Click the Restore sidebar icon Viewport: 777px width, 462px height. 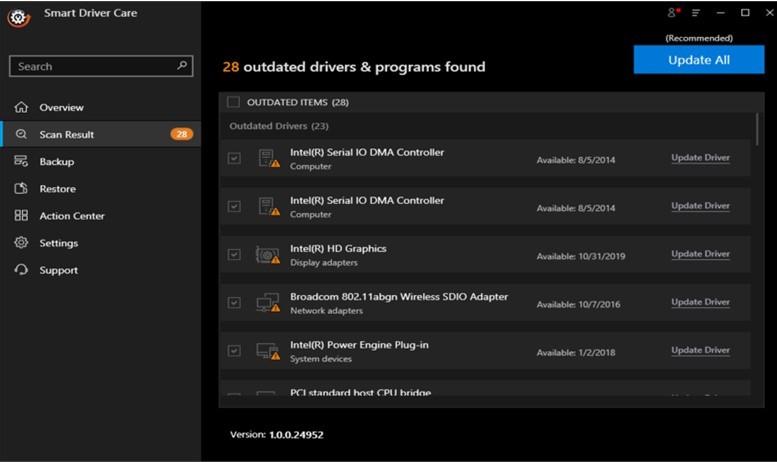(x=21, y=188)
